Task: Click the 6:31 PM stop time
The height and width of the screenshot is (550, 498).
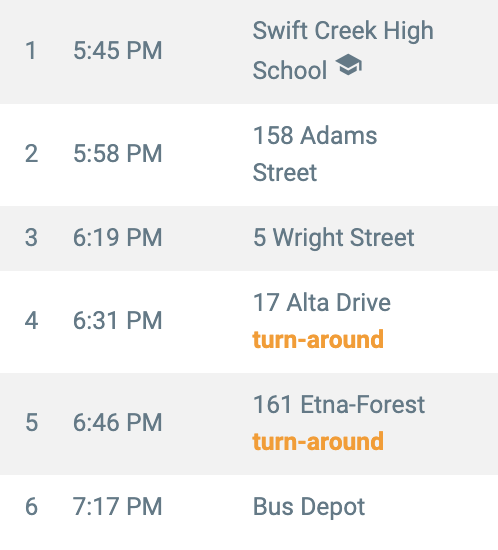Action: click(117, 321)
